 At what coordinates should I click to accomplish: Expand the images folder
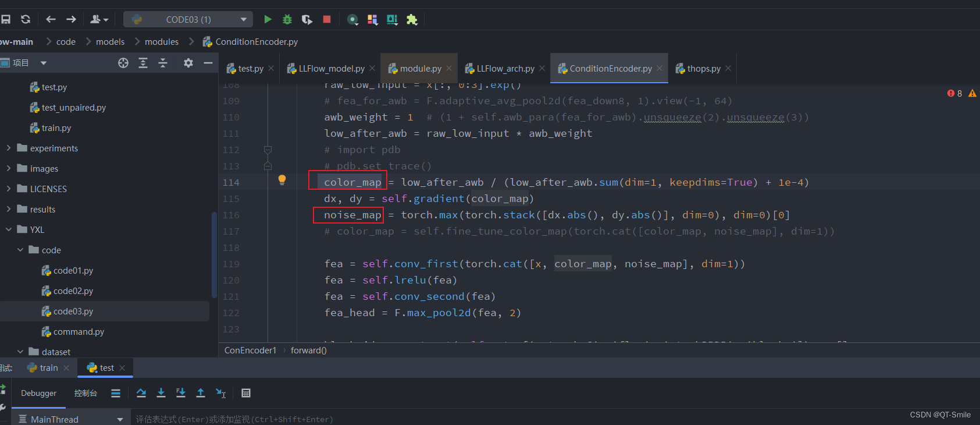click(x=8, y=168)
